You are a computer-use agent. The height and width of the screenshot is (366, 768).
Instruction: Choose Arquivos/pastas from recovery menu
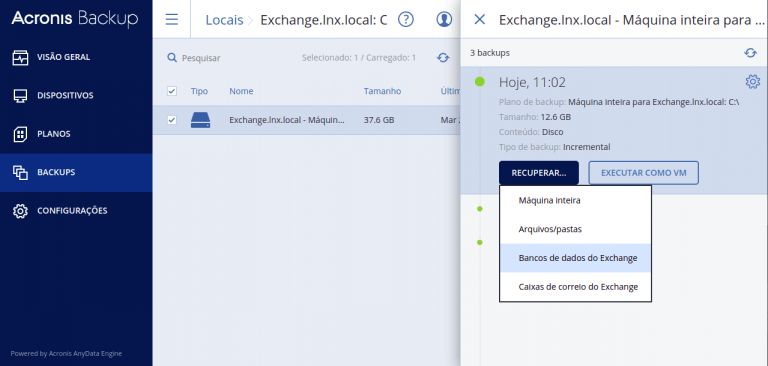pyautogui.click(x=575, y=229)
